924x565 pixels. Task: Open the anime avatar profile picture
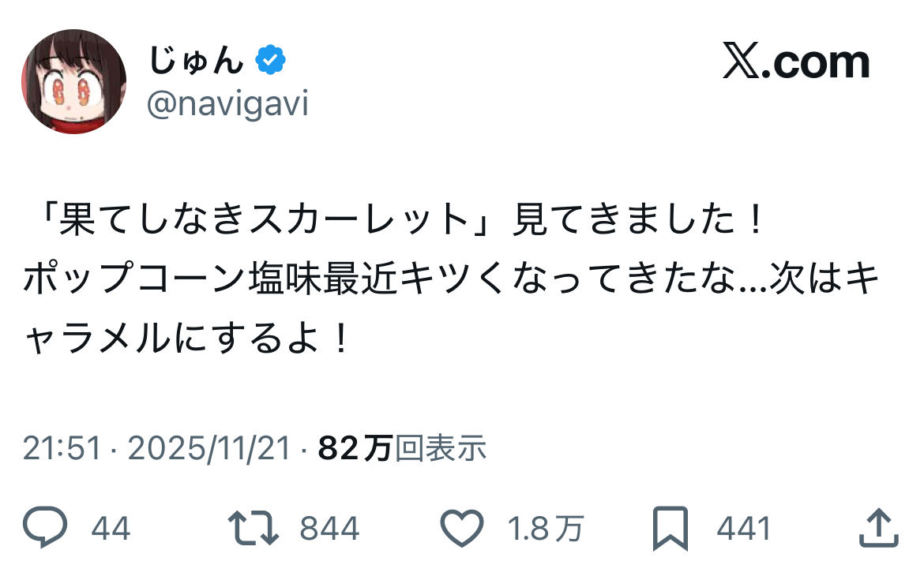coord(73,81)
